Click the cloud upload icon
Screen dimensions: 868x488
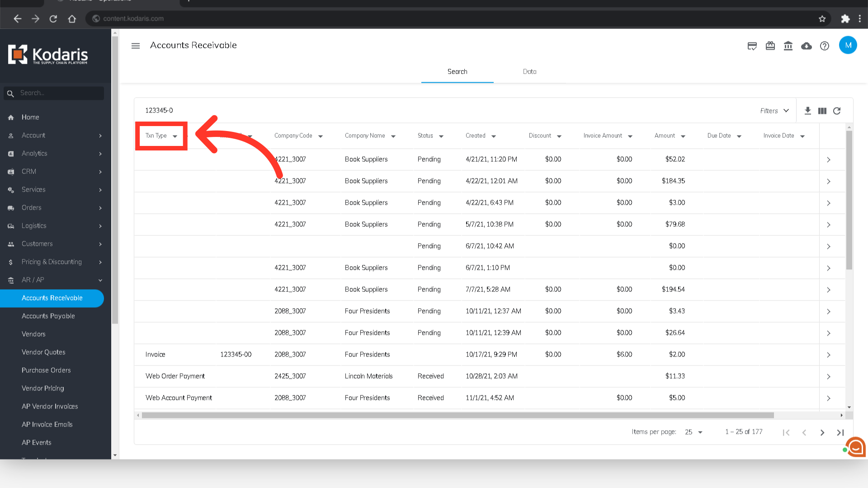806,46
